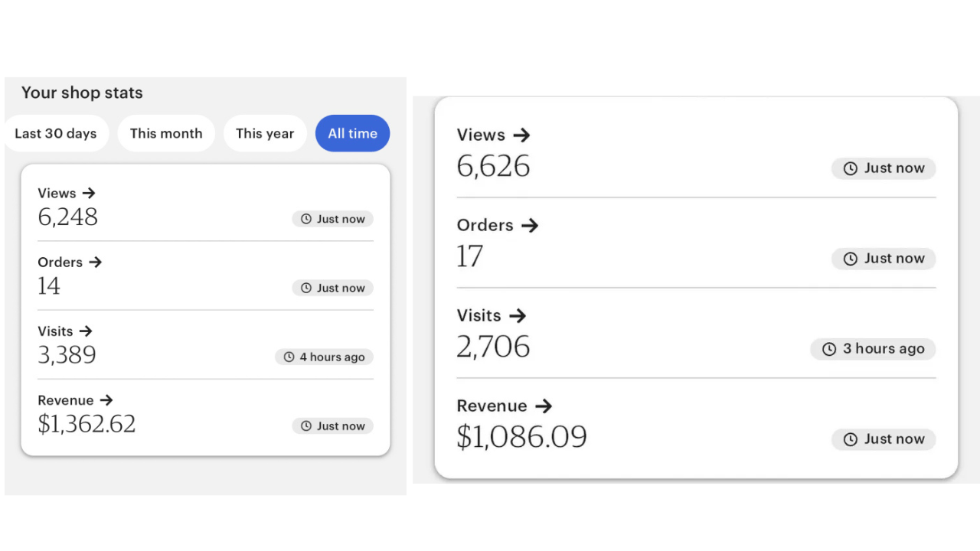
Task: Select the "Last 30 days" filter tab
Action: tap(56, 133)
